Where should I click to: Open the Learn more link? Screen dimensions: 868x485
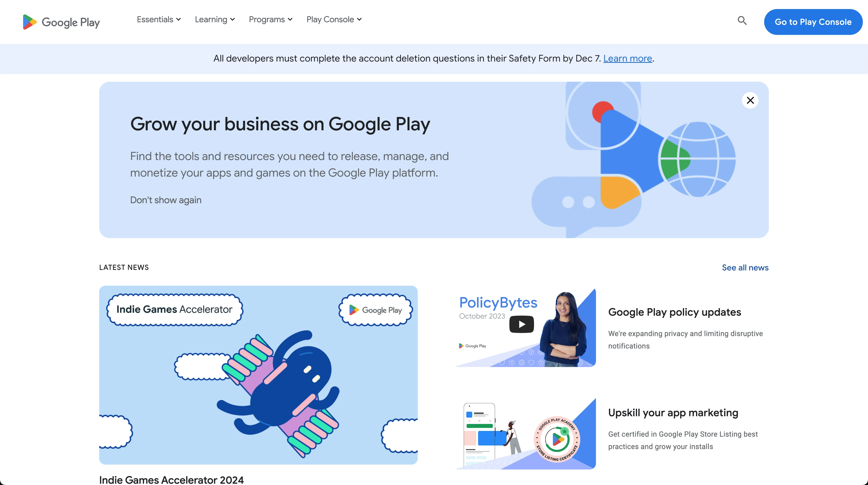628,58
